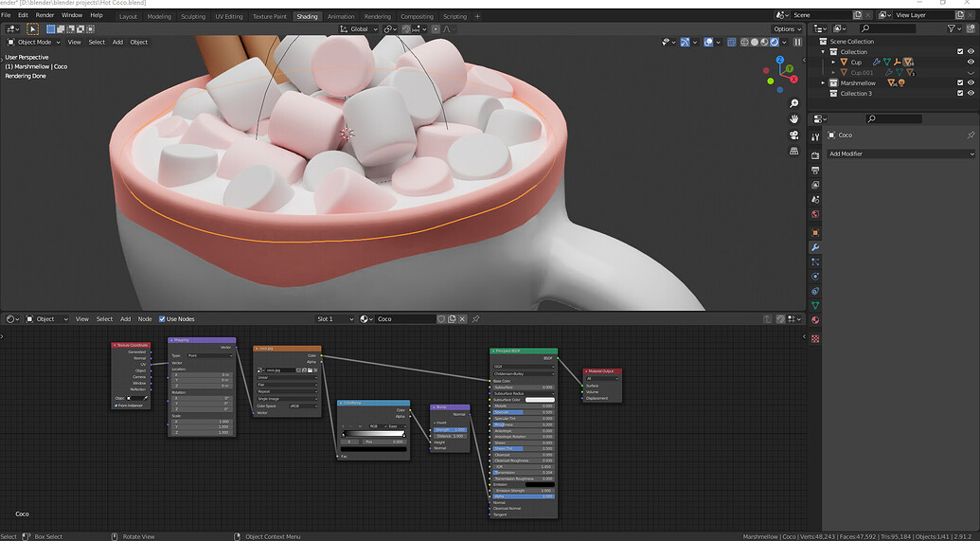Toggle X-ray view in viewport header
Viewport: 980px width, 541px height.
[731, 42]
